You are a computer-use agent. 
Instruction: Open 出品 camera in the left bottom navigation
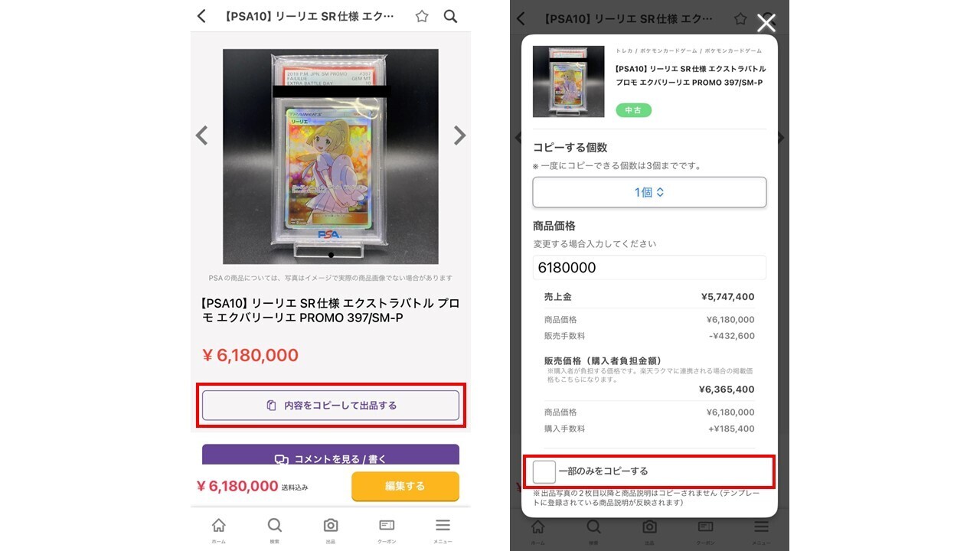(x=331, y=530)
